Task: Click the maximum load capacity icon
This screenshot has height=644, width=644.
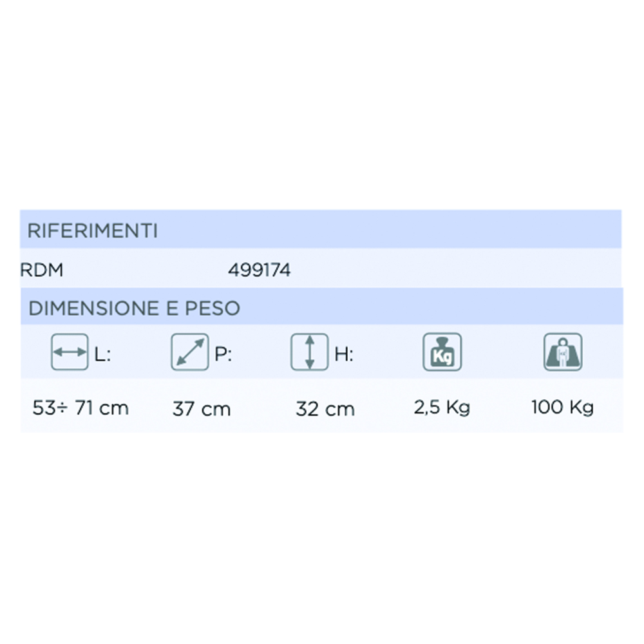Action: [x=563, y=352]
